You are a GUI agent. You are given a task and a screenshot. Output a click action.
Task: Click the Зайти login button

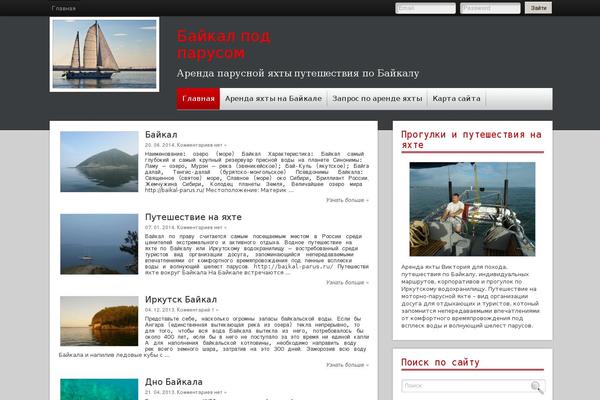[x=538, y=8]
